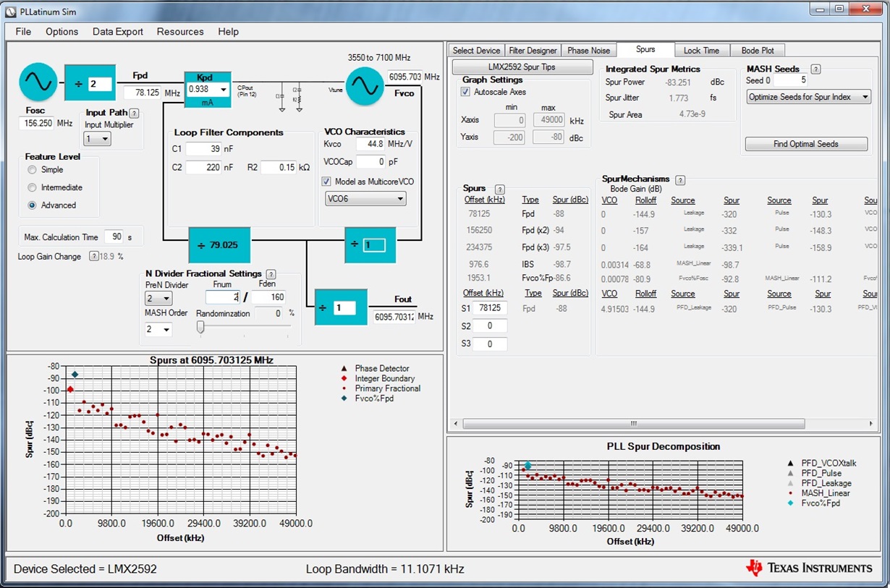This screenshot has width=890, height=588.
Task: Open help icon beside Loop Gain Change
Action: [x=93, y=256]
